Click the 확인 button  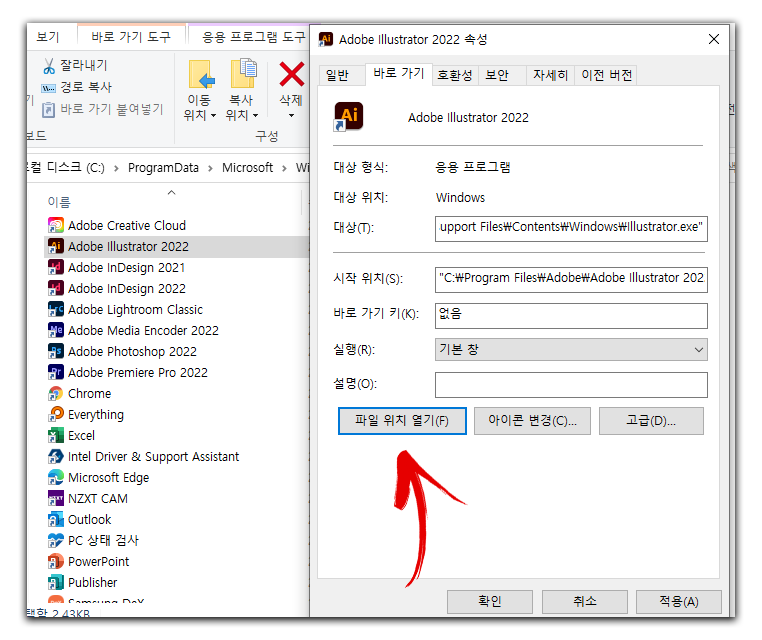(490, 602)
